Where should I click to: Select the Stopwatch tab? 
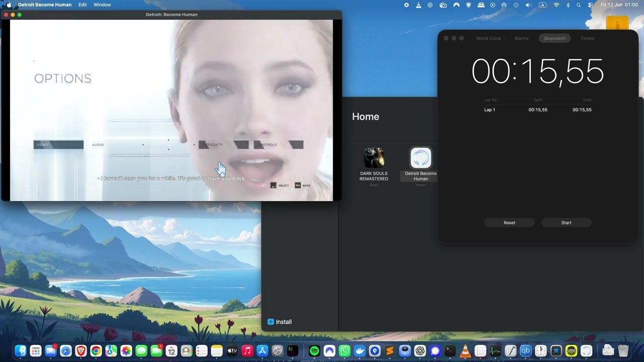coord(554,38)
